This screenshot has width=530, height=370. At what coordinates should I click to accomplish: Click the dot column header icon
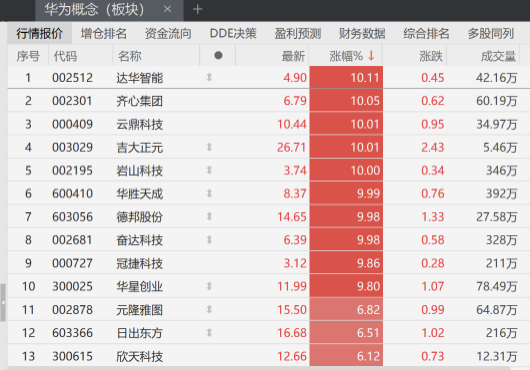[x=218, y=55]
